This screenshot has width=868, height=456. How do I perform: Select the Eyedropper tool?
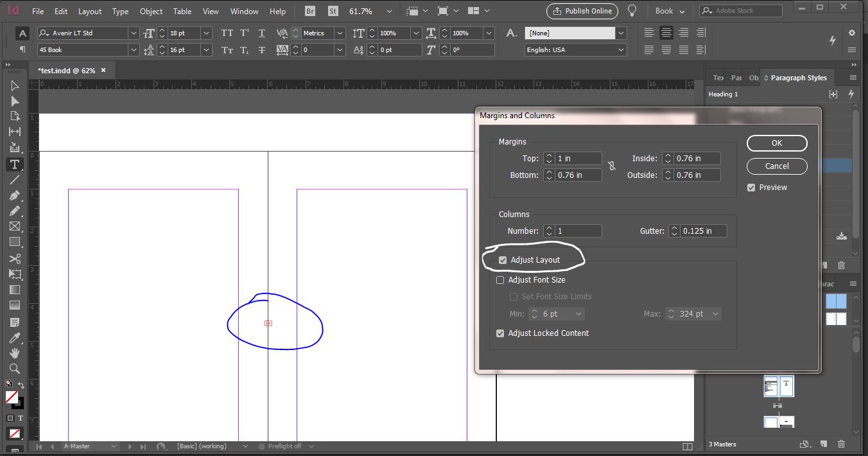pyautogui.click(x=14, y=337)
